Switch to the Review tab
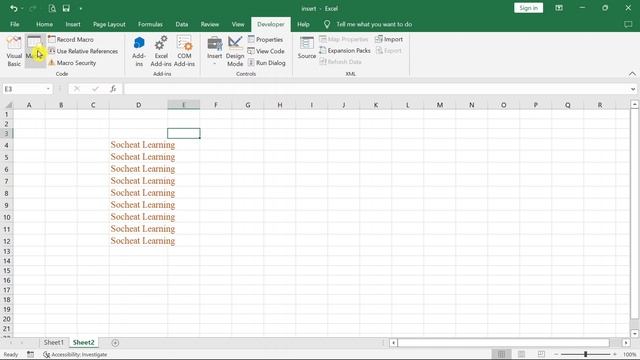This screenshot has height=360, width=640. click(x=209, y=24)
